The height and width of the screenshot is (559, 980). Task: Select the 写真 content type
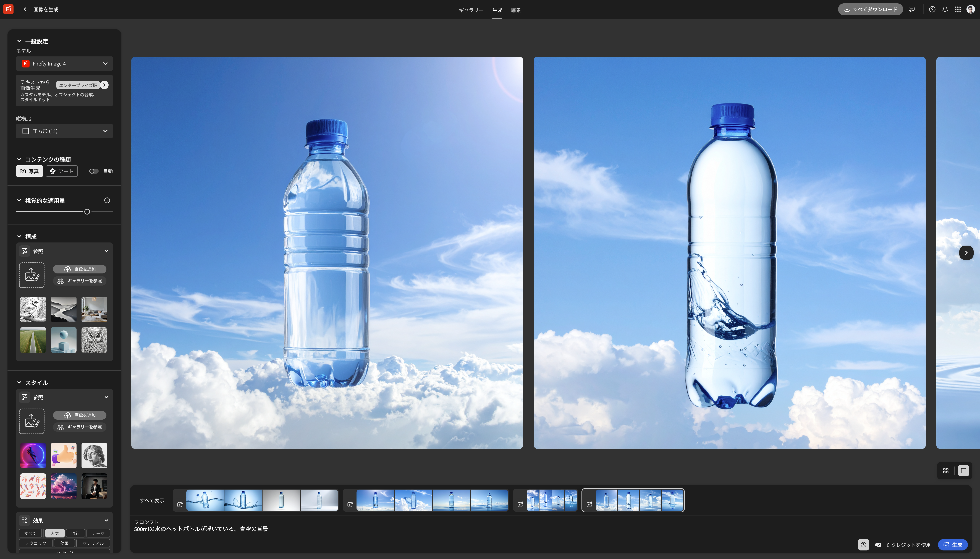[29, 171]
